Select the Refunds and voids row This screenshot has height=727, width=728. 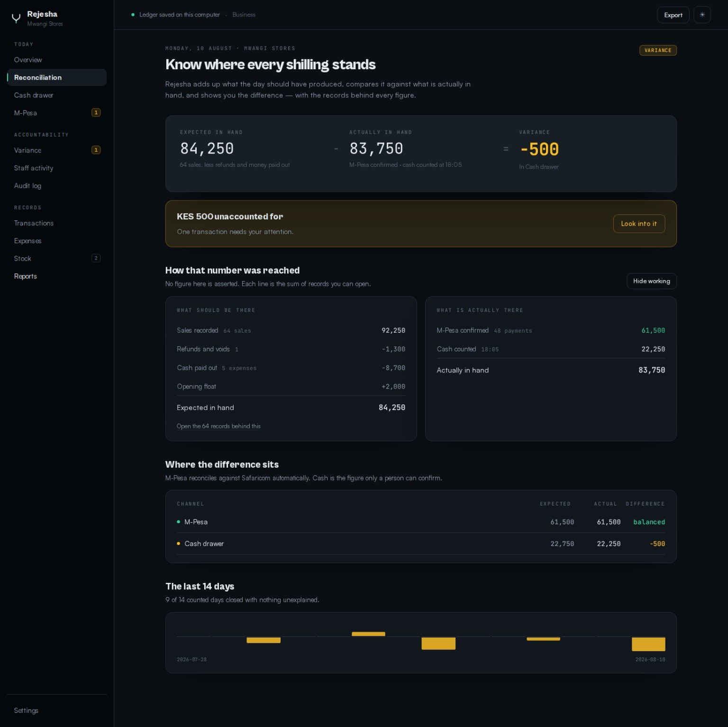click(x=291, y=349)
